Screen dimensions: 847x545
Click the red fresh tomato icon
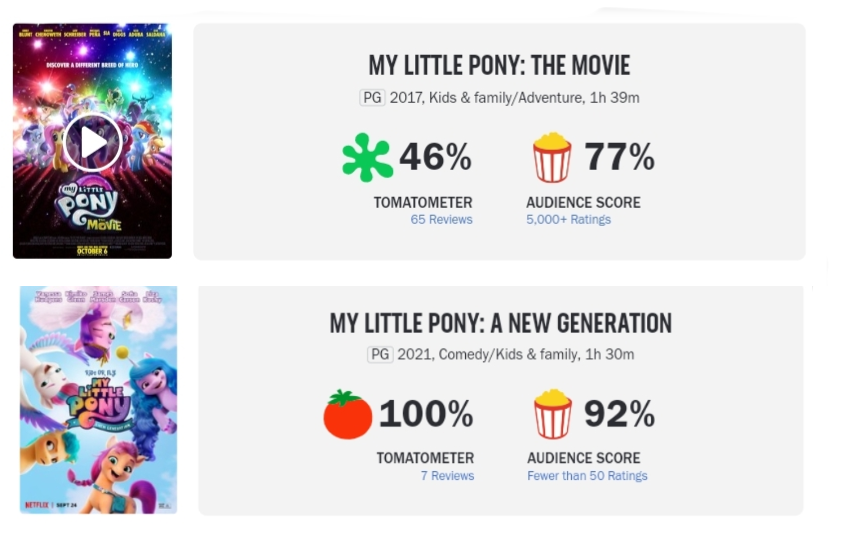pyautogui.click(x=347, y=414)
